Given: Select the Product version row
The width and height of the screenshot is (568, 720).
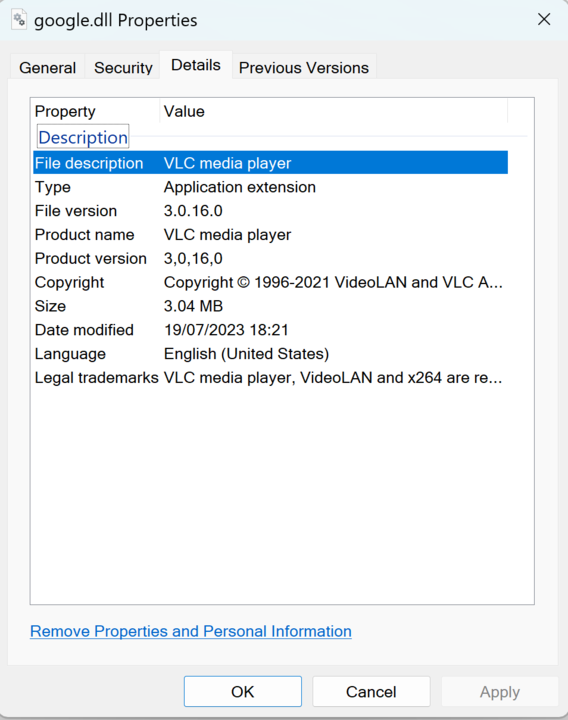Looking at the screenshot, I should point(270,259).
